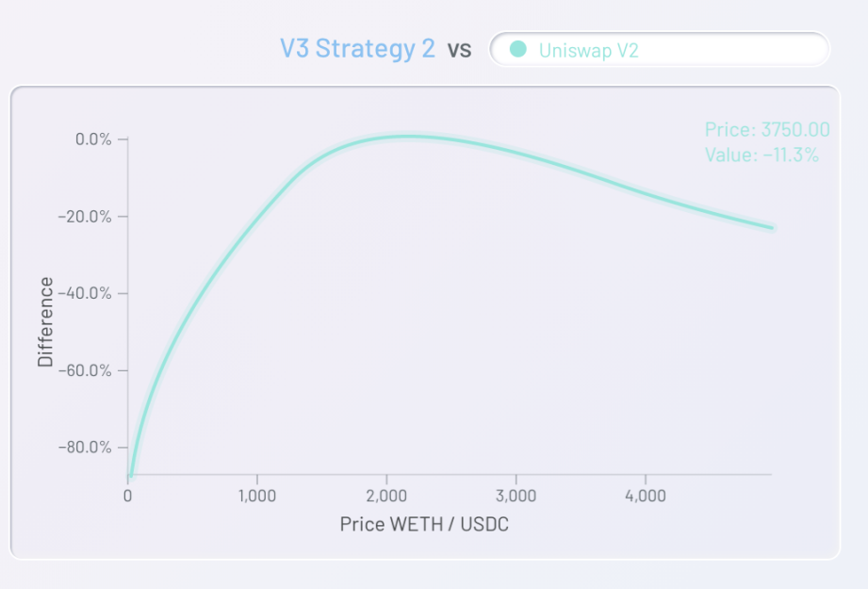Click the 0.0% tick on the Difference axis
The height and width of the screenshot is (589, 868).
(93, 139)
